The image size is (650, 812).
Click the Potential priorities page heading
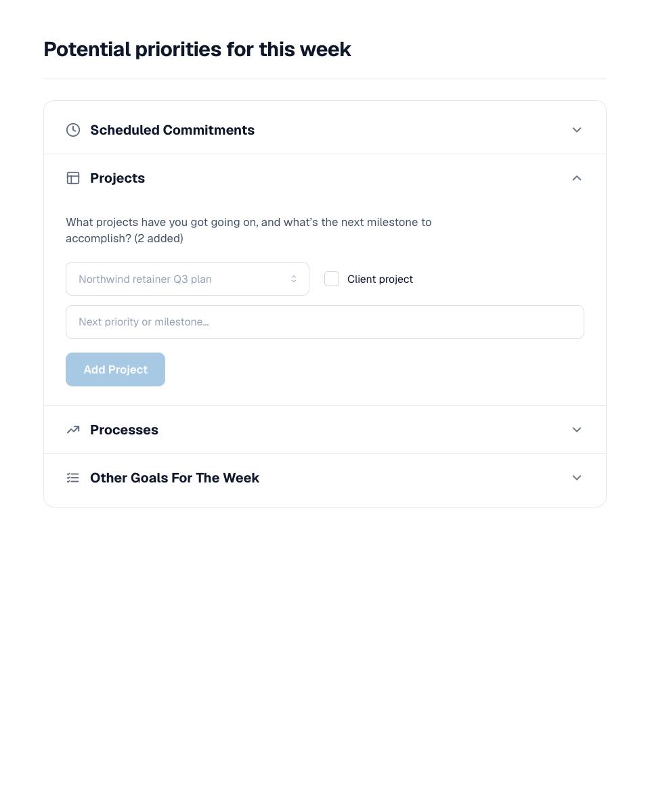coord(197,49)
